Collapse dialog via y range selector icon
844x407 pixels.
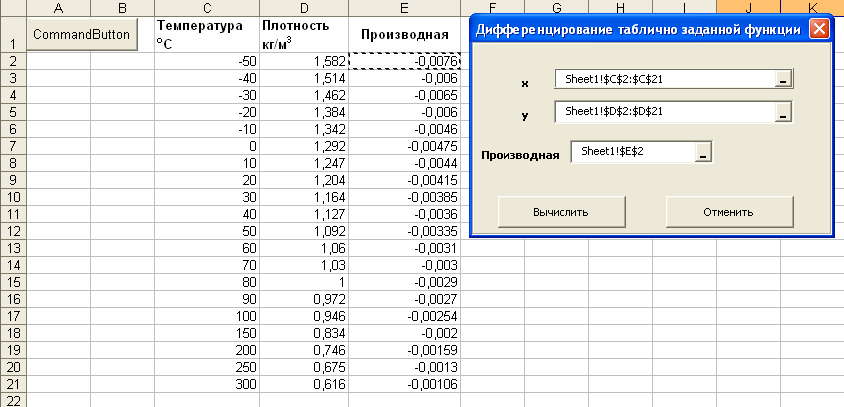[784, 113]
